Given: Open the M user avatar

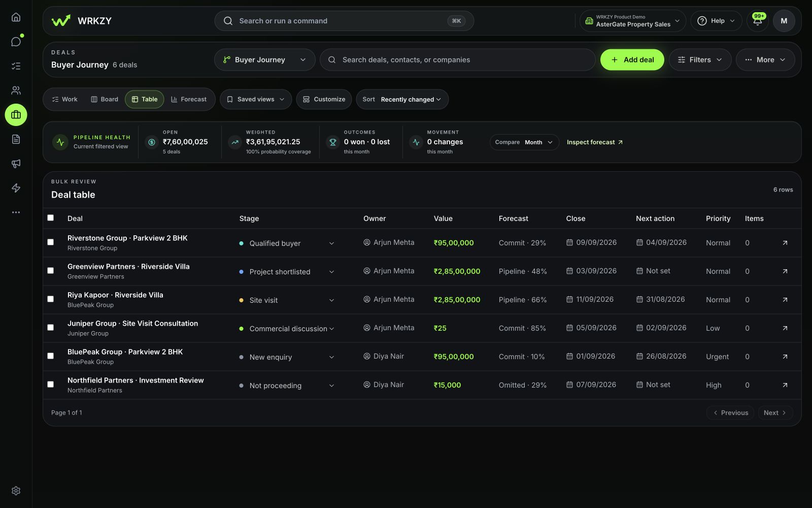Looking at the screenshot, I should pos(784,21).
